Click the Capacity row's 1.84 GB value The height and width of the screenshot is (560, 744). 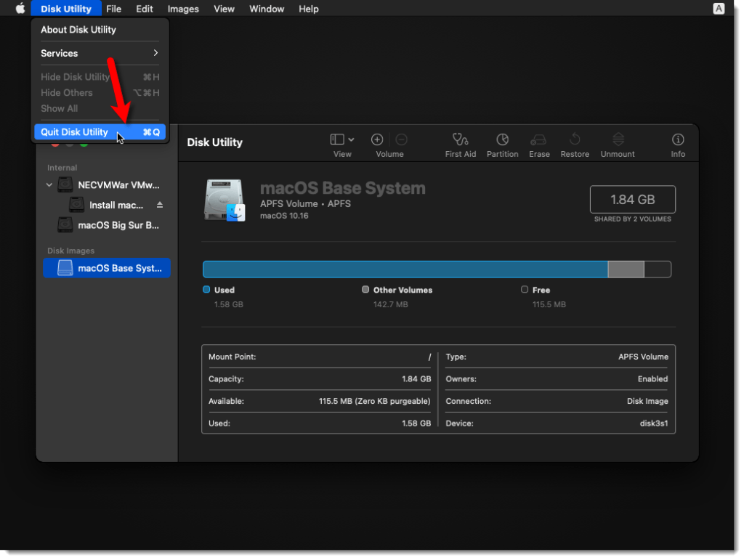pos(416,379)
